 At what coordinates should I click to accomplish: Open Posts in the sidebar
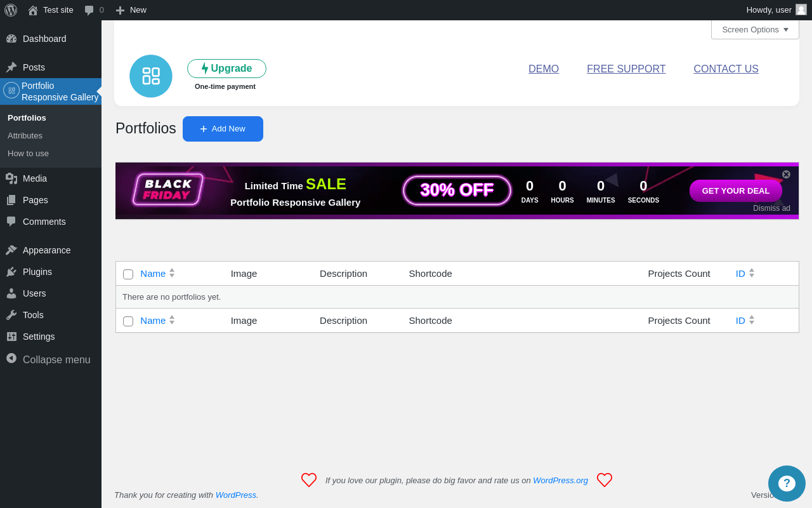pos(51,67)
